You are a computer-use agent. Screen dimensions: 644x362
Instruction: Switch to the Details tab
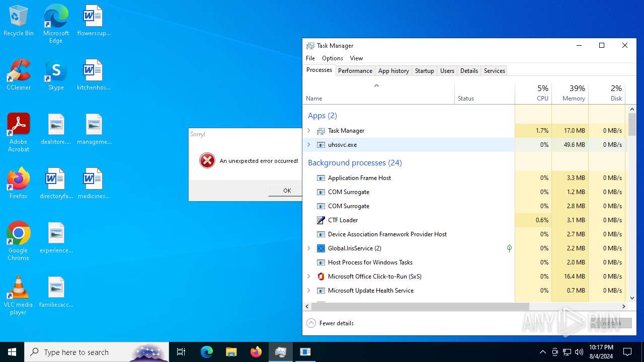[x=469, y=71]
